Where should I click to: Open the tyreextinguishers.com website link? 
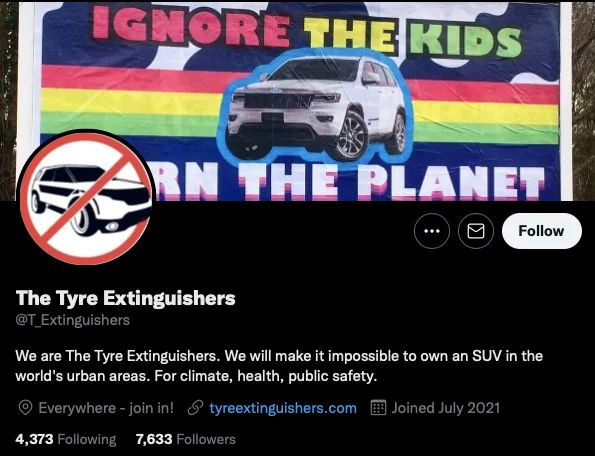[283, 408]
